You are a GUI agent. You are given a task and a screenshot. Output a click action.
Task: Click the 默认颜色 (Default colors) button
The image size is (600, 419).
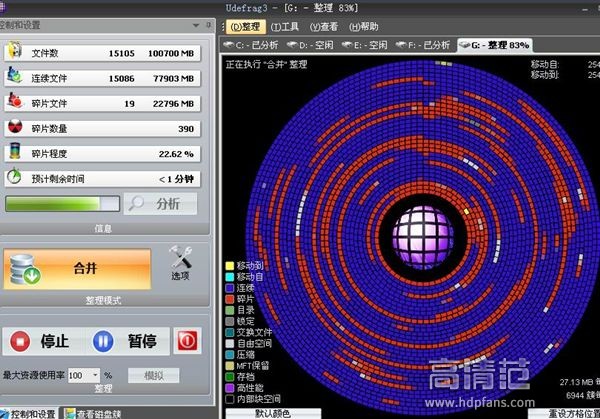click(272, 412)
